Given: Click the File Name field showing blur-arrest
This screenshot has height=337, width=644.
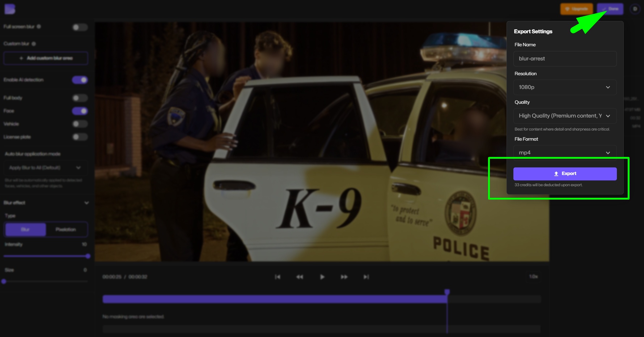Looking at the screenshot, I should click(x=565, y=58).
